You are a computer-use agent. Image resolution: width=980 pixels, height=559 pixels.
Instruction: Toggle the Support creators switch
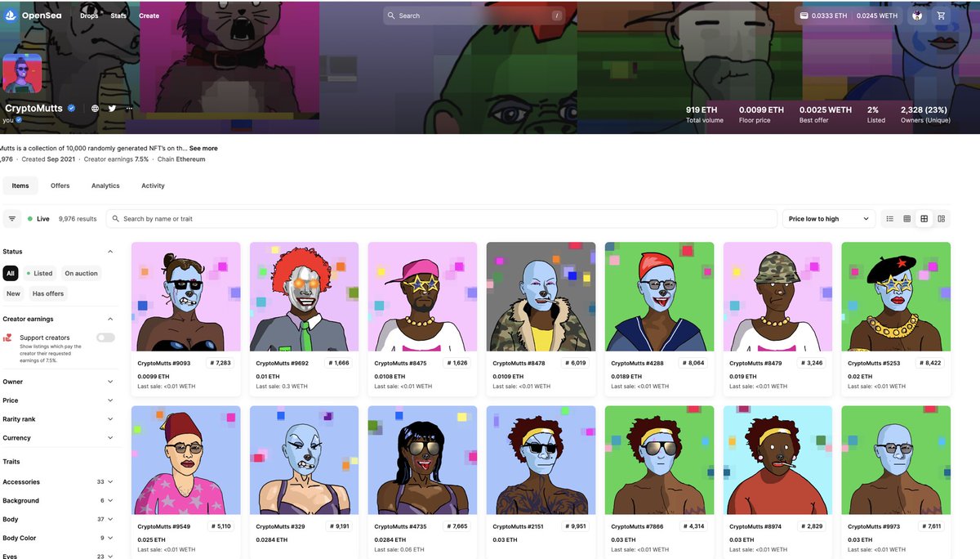point(105,338)
